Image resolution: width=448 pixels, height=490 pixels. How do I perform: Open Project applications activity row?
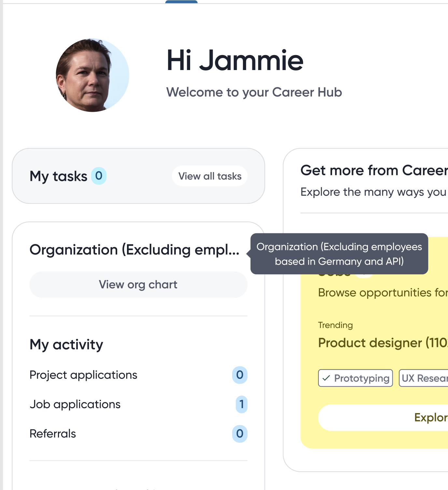click(138, 375)
